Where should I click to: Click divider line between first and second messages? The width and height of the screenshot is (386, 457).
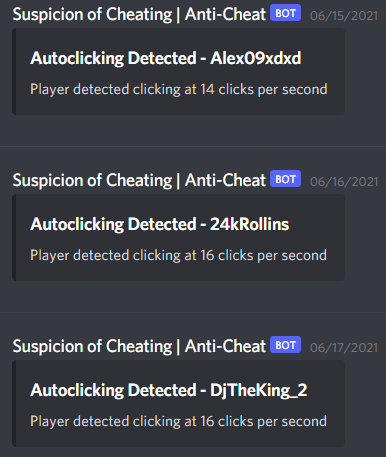coord(193,146)
